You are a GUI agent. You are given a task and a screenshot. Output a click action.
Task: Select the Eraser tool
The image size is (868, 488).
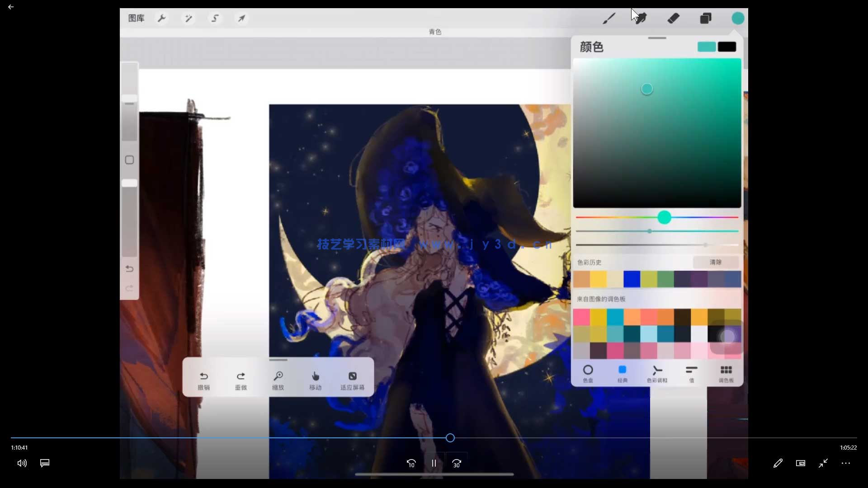pos(674,19)
